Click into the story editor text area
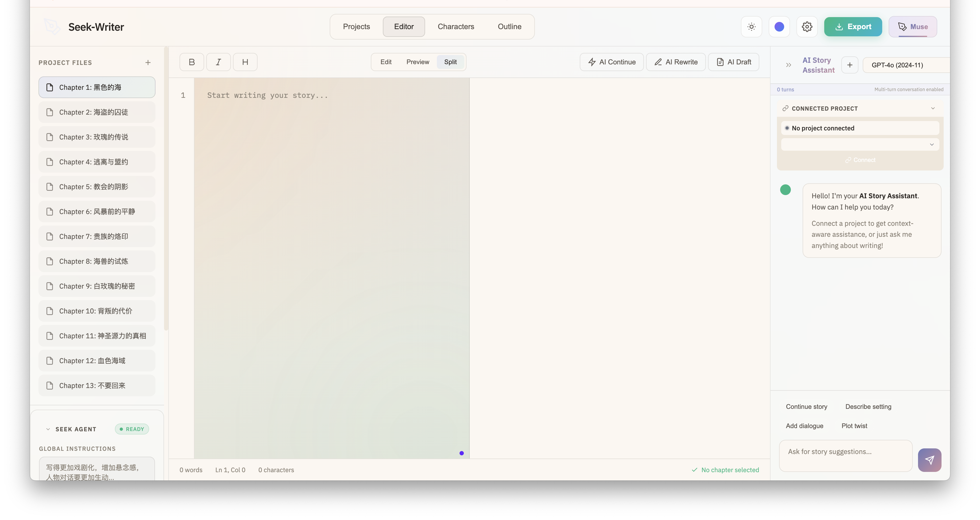This screenshot has height=520, width=980. click(331, 268)
